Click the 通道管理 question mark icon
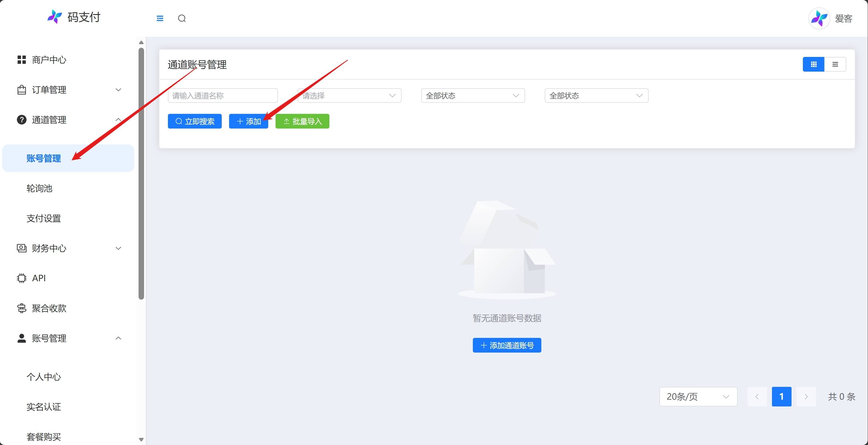Viewport: 868px width, 445px height. [22, 120]
